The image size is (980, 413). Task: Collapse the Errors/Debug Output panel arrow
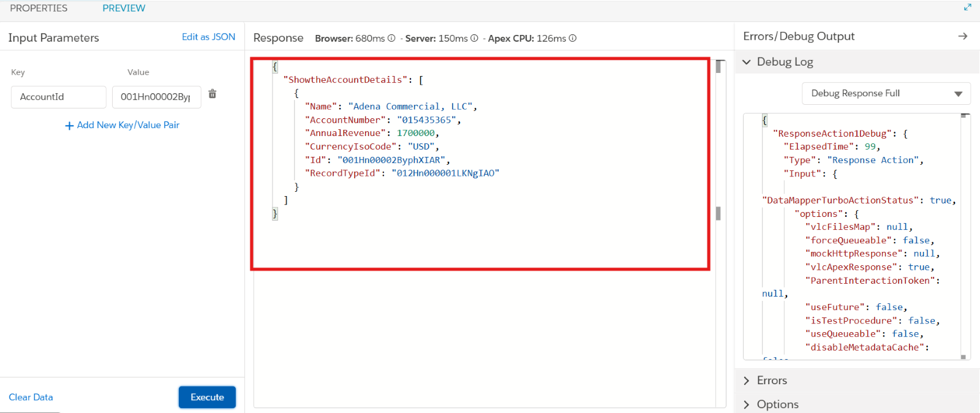tap(963, 36)
